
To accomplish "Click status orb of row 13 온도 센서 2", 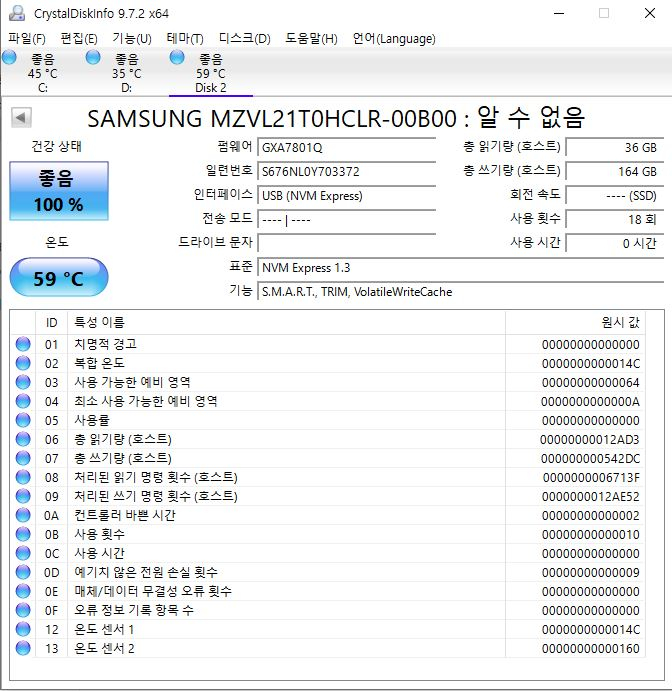I will [23, 648].
